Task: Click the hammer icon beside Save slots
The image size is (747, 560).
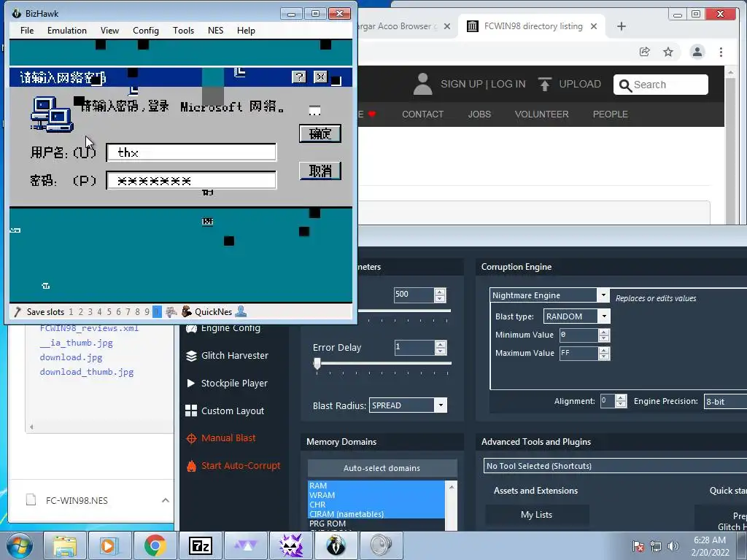Action: coord(18,312)
